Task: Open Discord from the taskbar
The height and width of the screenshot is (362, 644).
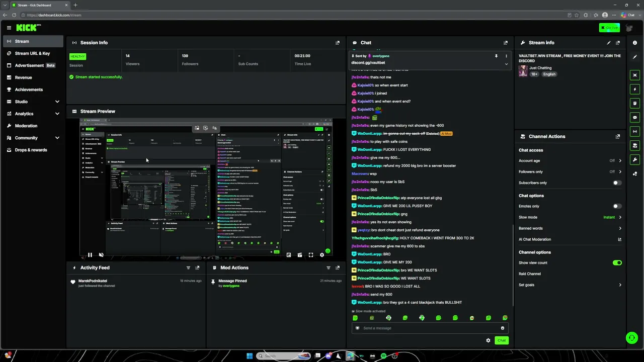Action: [x=329, y=356]
